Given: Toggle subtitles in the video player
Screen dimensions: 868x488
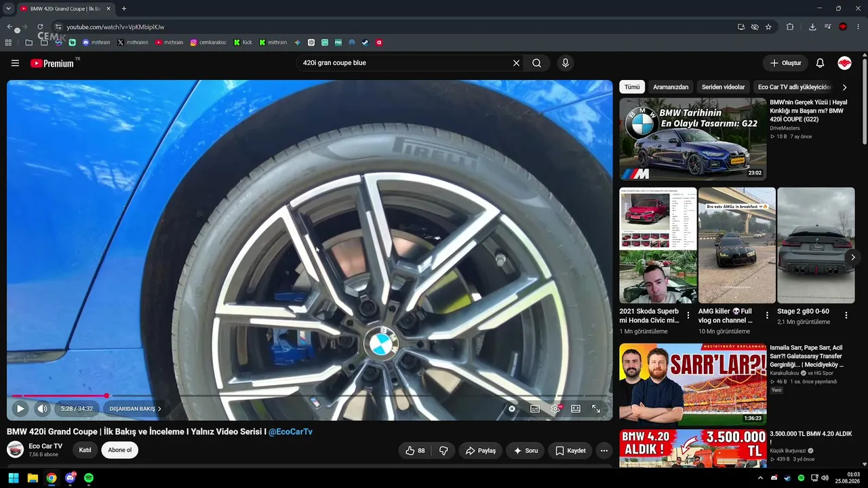Looking at the screenshot, I should click(535, 409).
